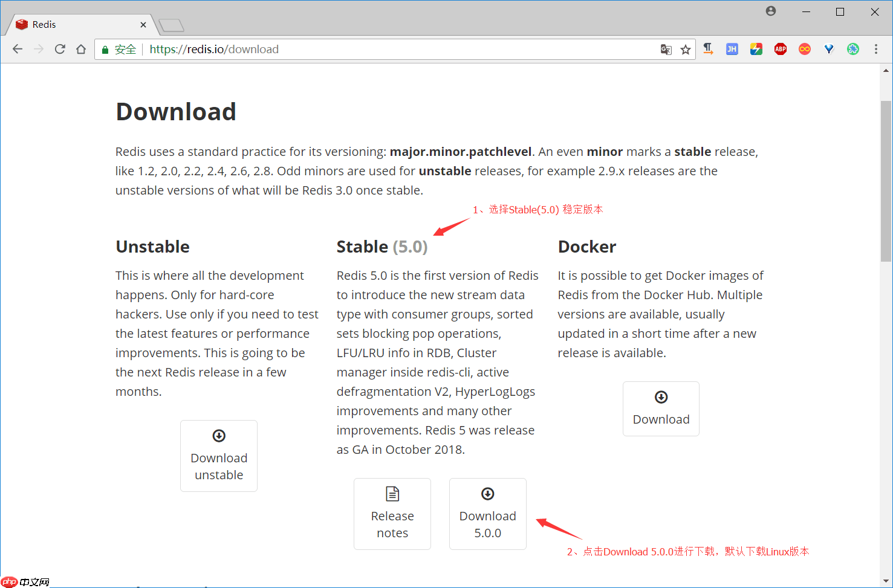Open the red ABP Adblock Plus extension
The height and width of the screenshot is (588, 893).
(x=781, y=49)
